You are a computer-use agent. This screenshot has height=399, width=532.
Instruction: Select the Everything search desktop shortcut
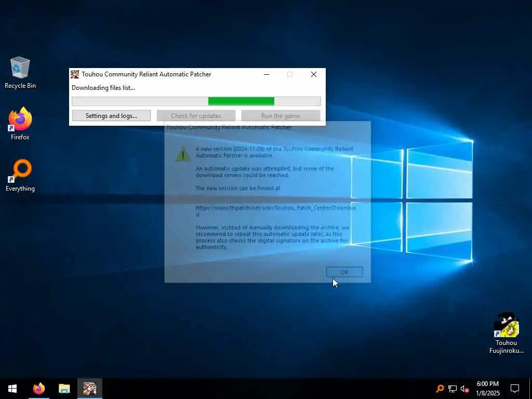(x=20, y=176)
